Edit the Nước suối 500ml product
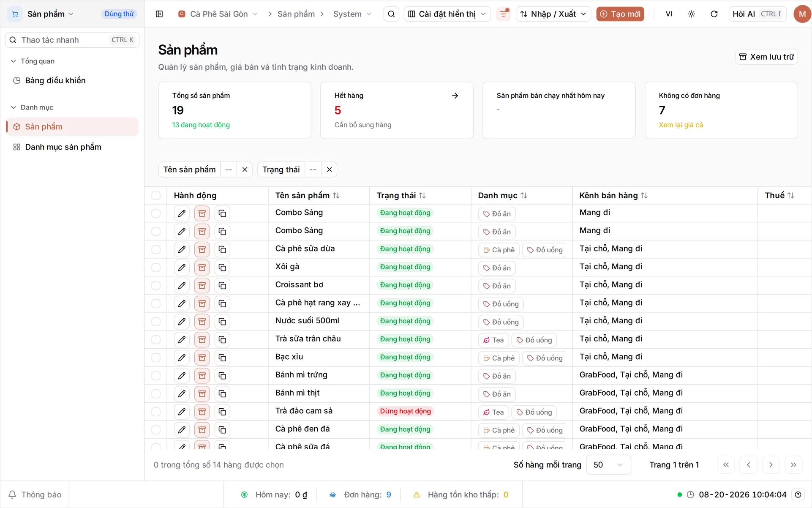The width and height of the screenshot is (812, 508). click(x=182, y=322)
